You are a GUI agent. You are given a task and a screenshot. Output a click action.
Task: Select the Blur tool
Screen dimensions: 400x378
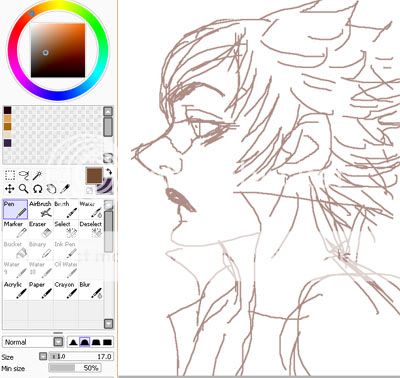point(91,290)
